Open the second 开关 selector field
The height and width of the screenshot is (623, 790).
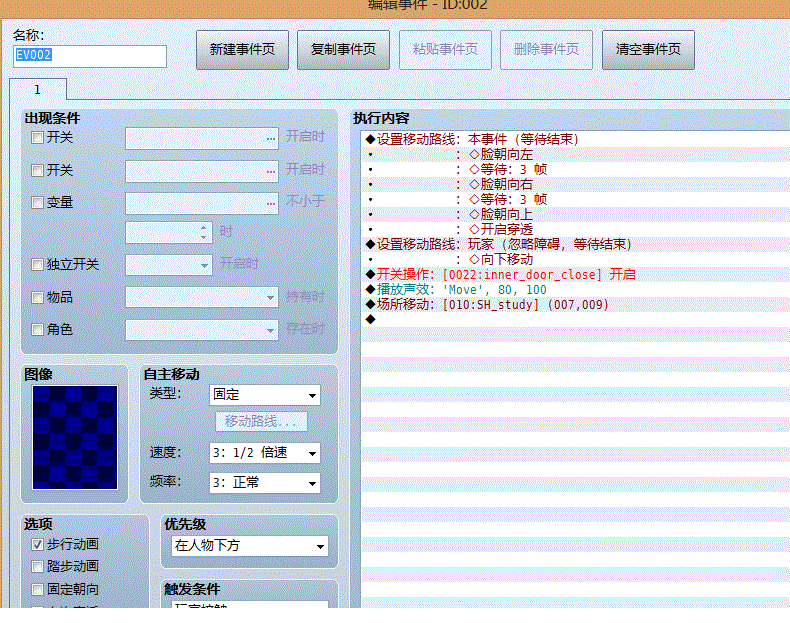[202, 171]
